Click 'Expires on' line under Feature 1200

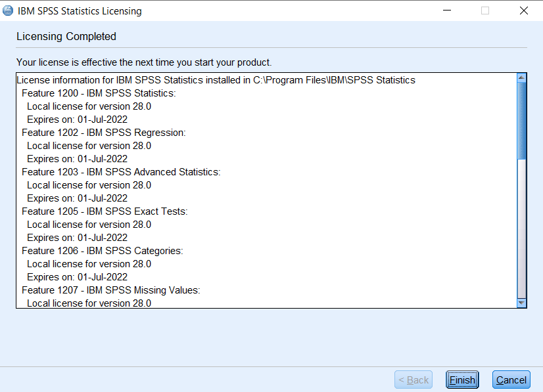77,120
